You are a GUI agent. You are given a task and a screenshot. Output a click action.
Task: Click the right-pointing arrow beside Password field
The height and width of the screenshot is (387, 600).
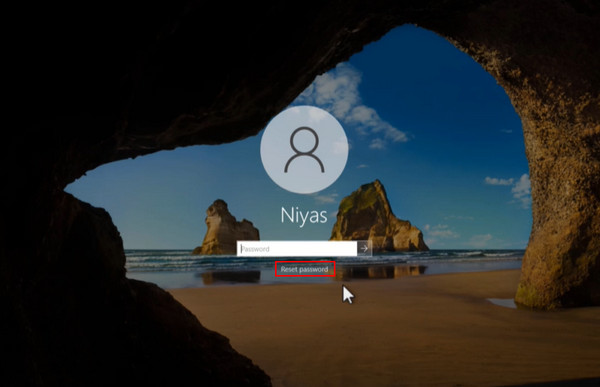pyautogui.click(x=364, y=248)
